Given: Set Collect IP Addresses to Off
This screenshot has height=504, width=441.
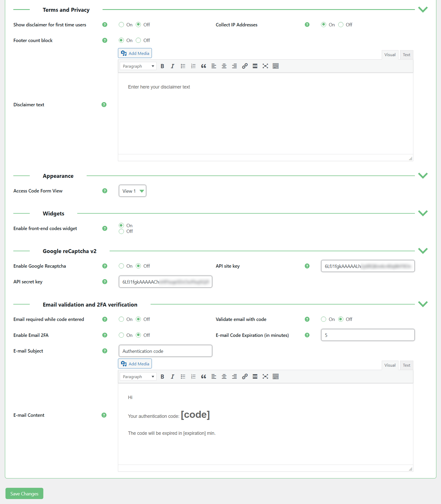Looking at the screenshot, I should coord(341,25).
